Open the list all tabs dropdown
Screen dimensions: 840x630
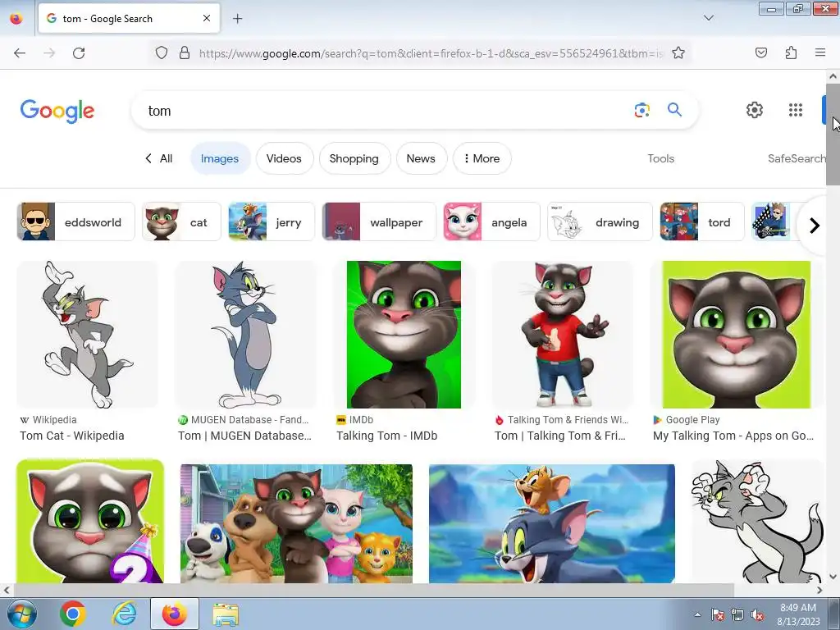tap(708, 18)
